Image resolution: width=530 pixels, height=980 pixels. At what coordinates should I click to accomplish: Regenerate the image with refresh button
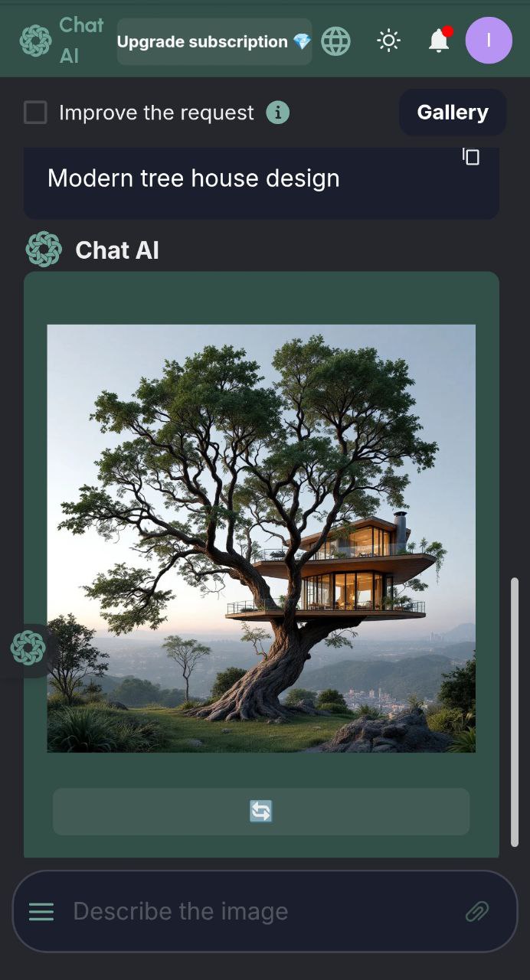(261, 812)
